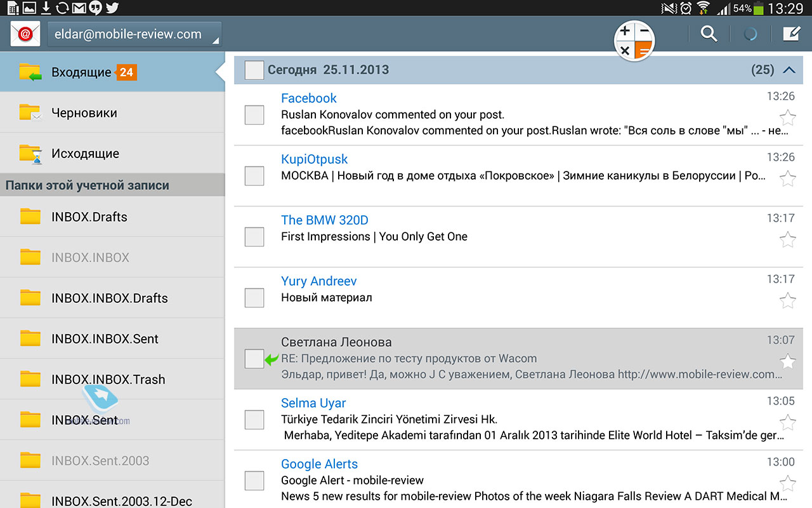The height and width of the screenshot is (508, 812).
Task: Tap the Входящие inbox folder icon
Action: [30, 72]
